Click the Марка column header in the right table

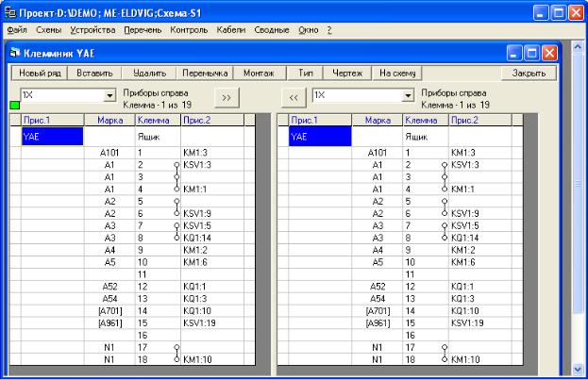pos(378,120)
